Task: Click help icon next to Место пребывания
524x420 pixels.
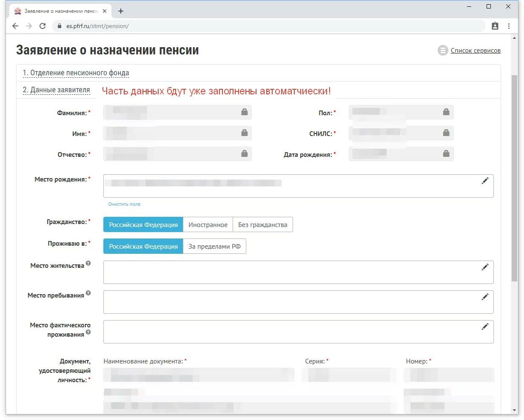Action: 88,293
